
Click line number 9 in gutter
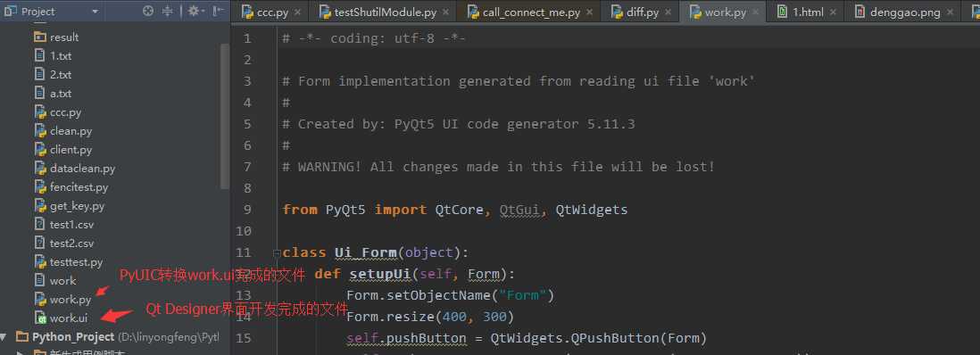click(x=246, y=210)
